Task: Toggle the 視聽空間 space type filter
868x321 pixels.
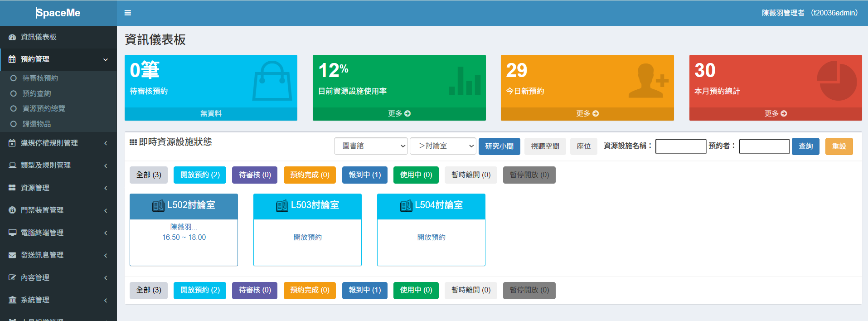Action: point(545,146)
